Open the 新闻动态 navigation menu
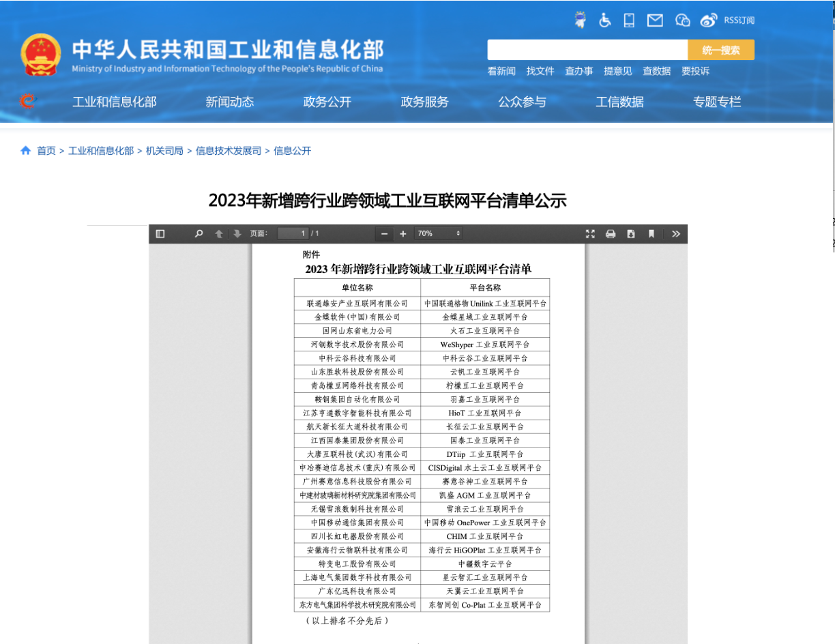 pos(229,102)
